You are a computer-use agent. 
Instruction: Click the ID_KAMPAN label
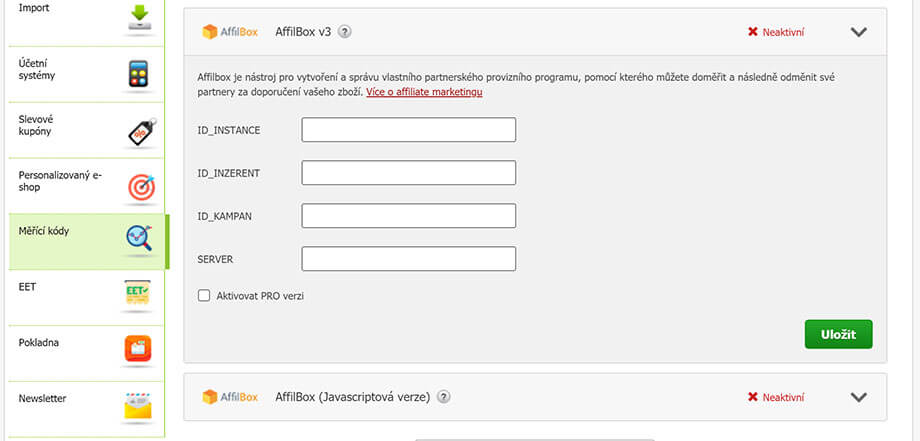pos(225,216)
